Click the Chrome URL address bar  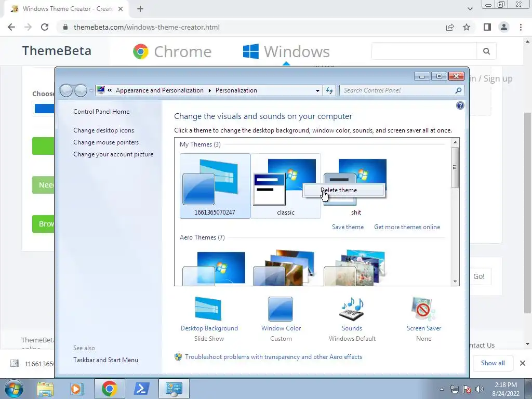coord(251,27)
